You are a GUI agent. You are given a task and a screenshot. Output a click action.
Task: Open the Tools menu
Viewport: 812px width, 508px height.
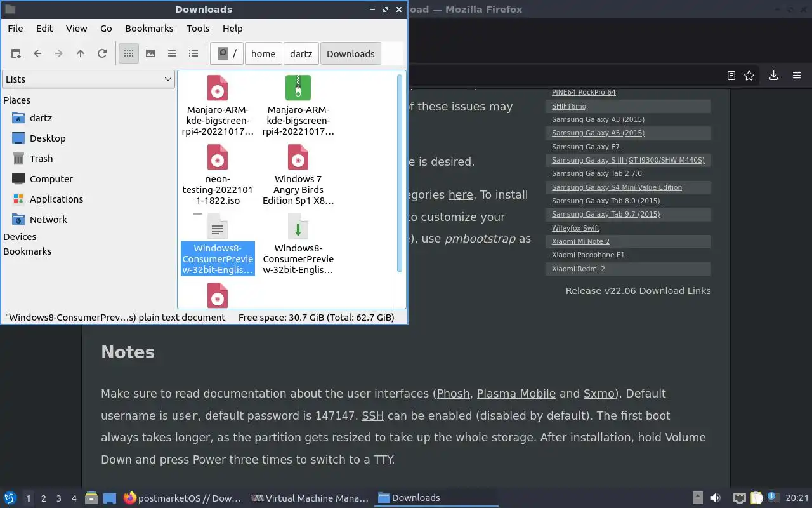198,29
